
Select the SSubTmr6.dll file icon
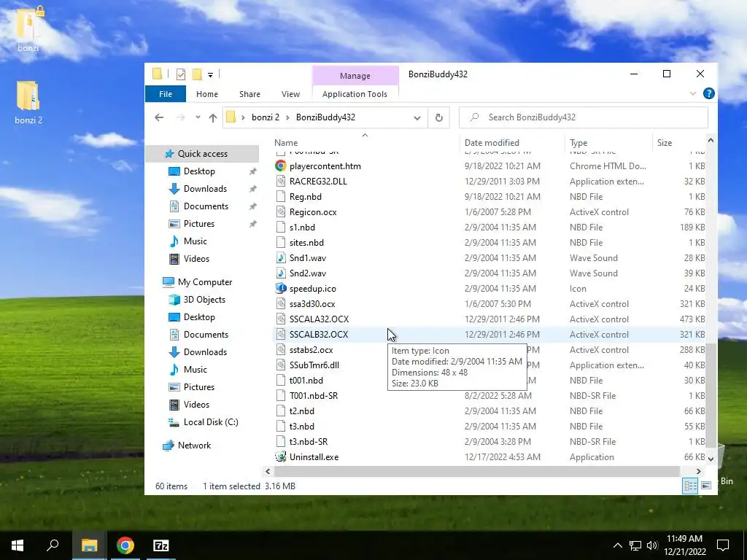tap(281, 365)
